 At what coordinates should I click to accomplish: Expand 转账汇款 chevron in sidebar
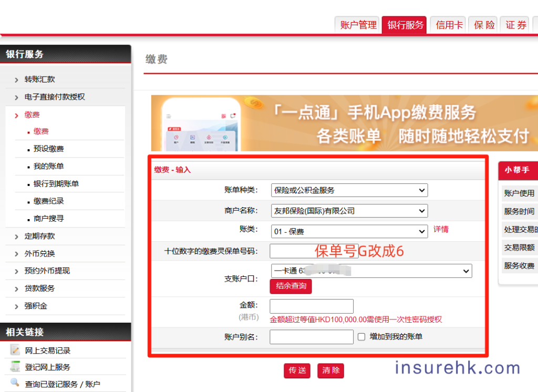tap(16, 80)
